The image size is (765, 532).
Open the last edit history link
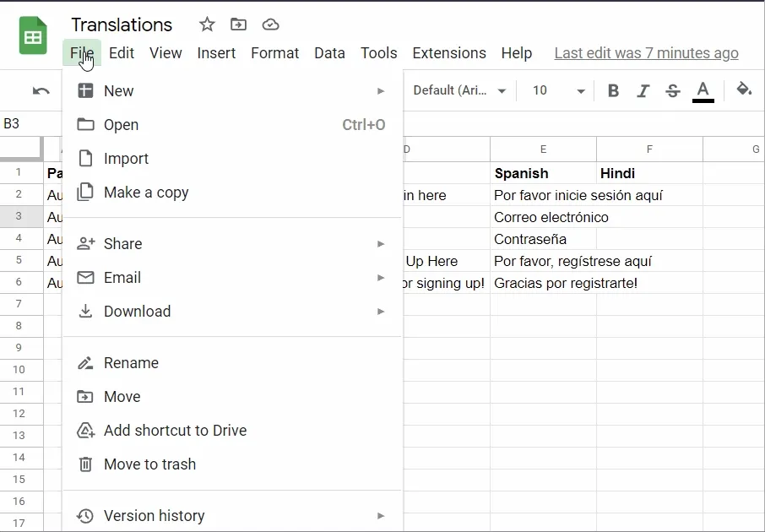coord(646,52)
